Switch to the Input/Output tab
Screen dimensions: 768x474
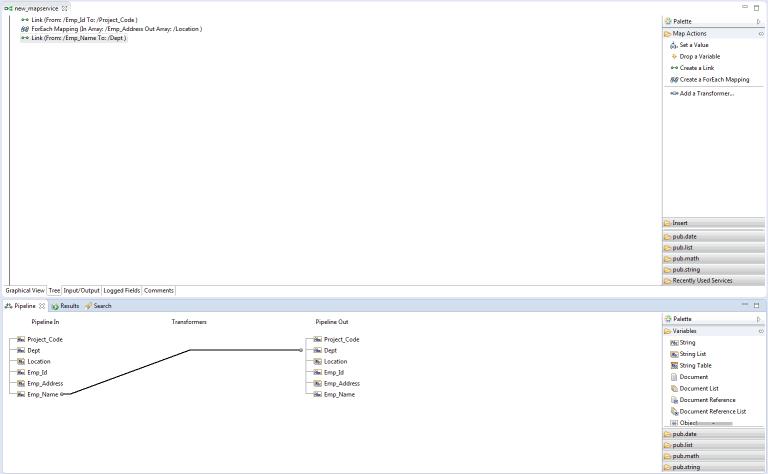[81, 291]
